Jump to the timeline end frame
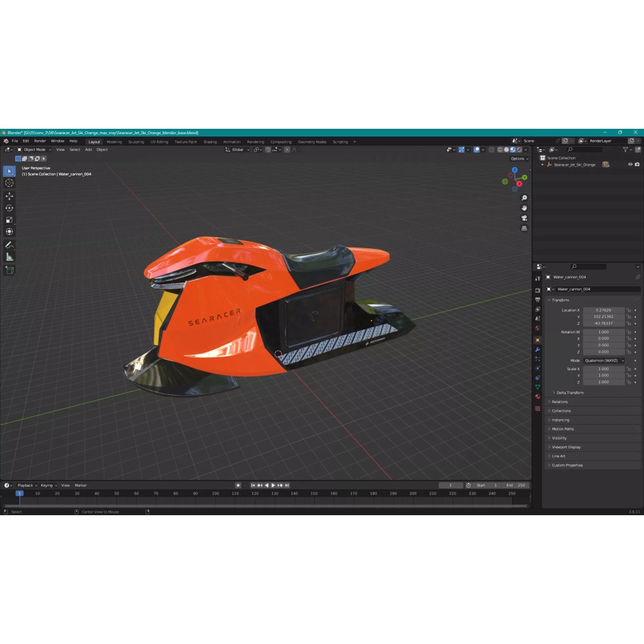This screenshot has height=644, width=644. click(287, 485)
